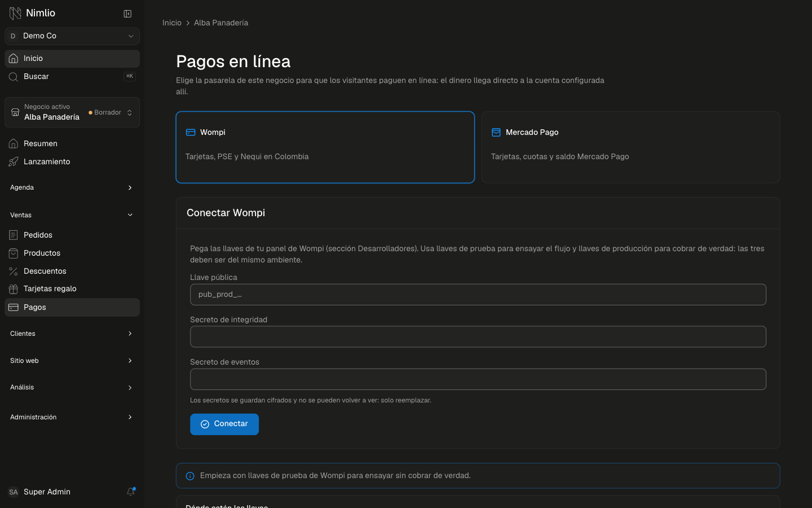Open the Alba Panadería business switcher
This screenshot has width=812, height=508.
coord(72,112)
